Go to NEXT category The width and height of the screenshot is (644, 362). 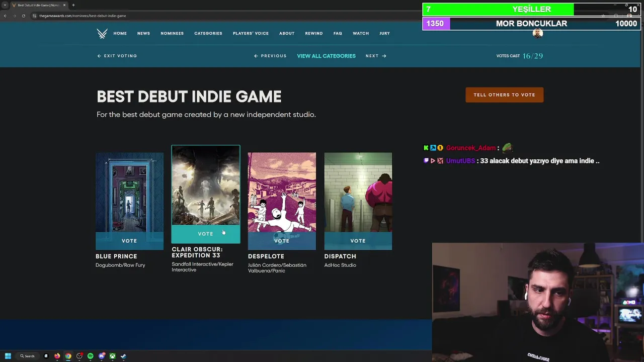coord(376,56)
